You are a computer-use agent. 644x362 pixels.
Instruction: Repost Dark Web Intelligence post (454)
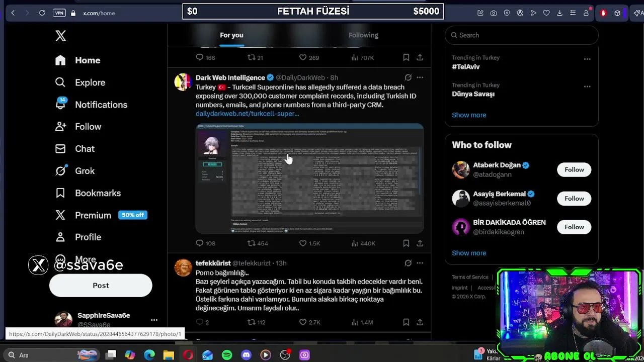pos(258,243)
